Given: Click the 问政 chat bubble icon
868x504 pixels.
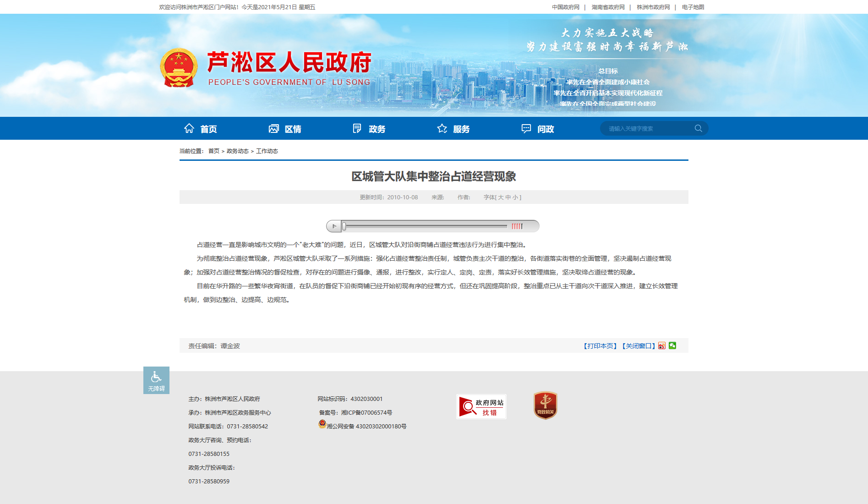Looking at the screenshot, I should 526,128.
